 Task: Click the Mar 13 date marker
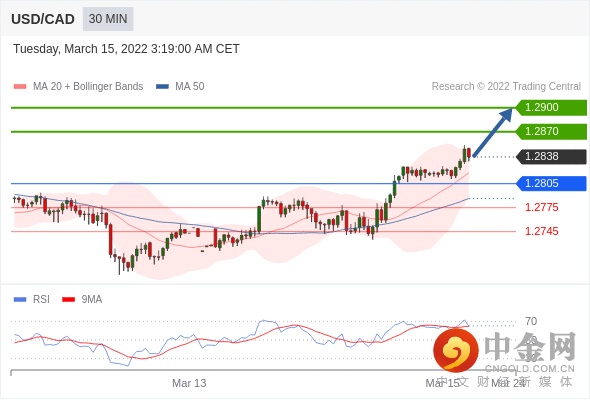tap(189, 383)
